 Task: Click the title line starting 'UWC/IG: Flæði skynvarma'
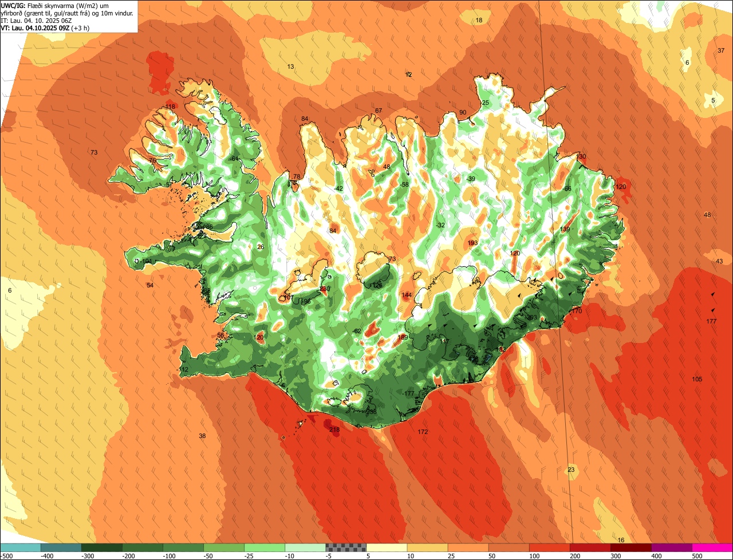pyautogui.click(x=55, y=5)
